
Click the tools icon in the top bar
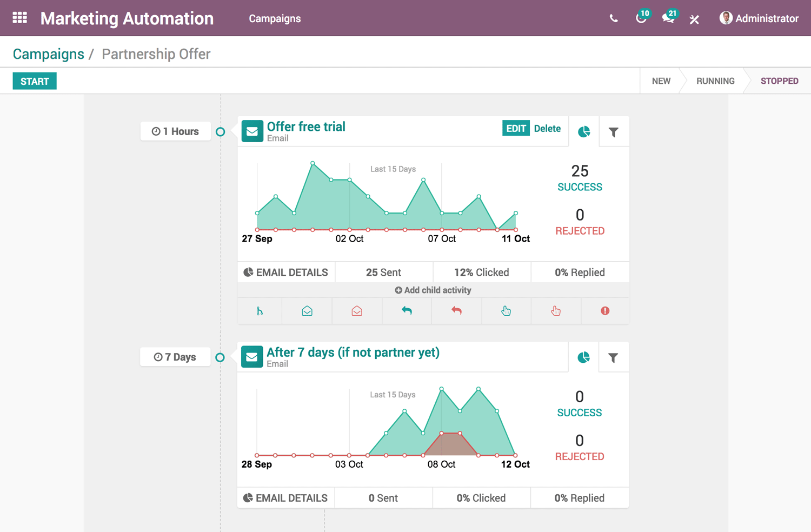coord(694,18)
